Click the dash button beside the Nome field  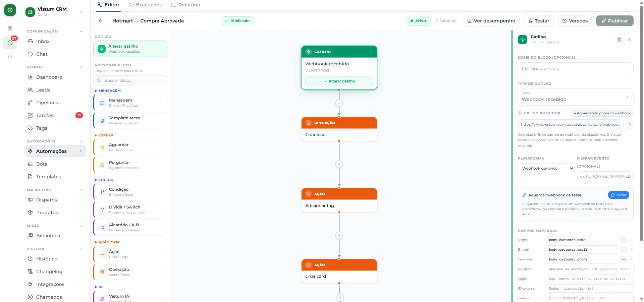point(624,240)
